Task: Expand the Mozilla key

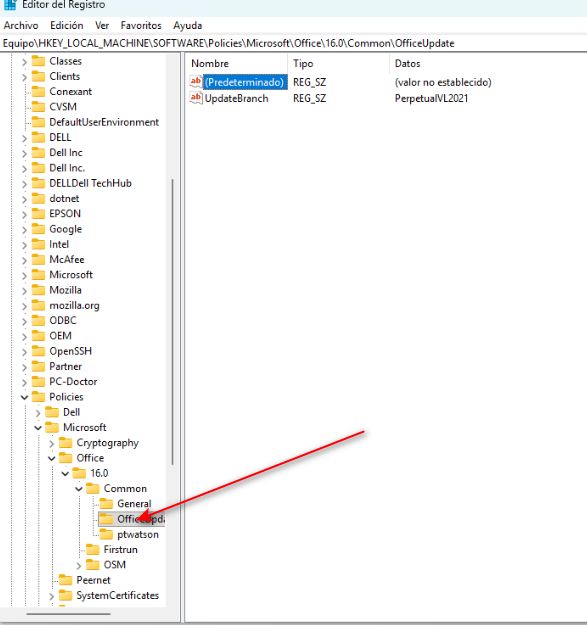Action: tap(24, 291)
